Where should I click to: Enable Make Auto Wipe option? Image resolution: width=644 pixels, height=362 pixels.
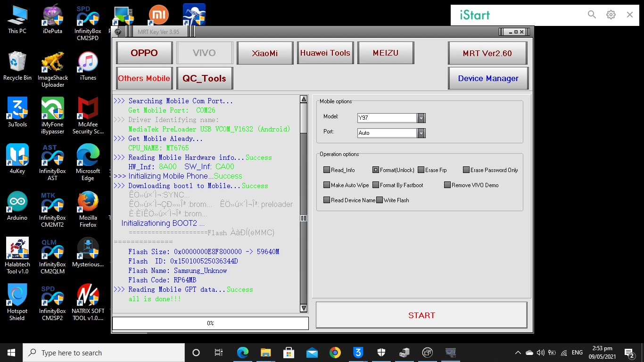tap(327, 185)
